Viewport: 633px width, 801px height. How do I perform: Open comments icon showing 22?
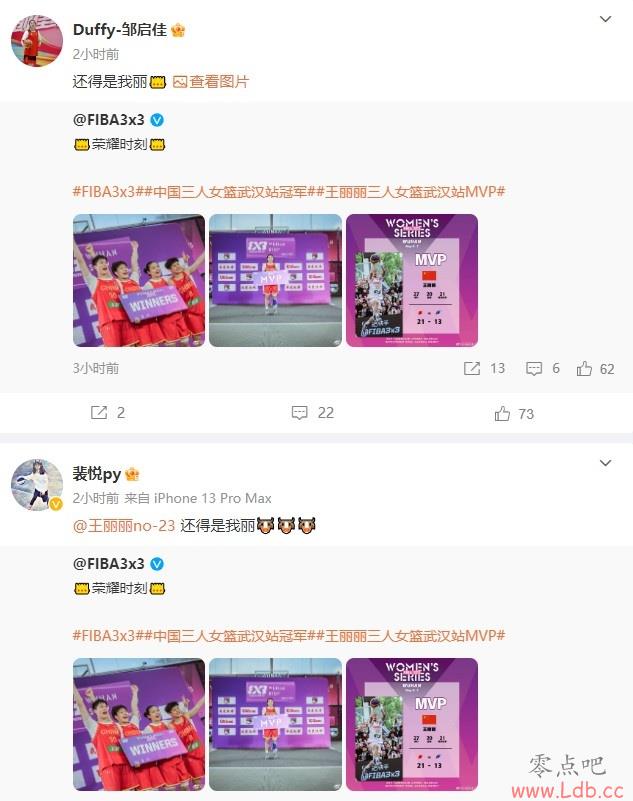[299, 413]
